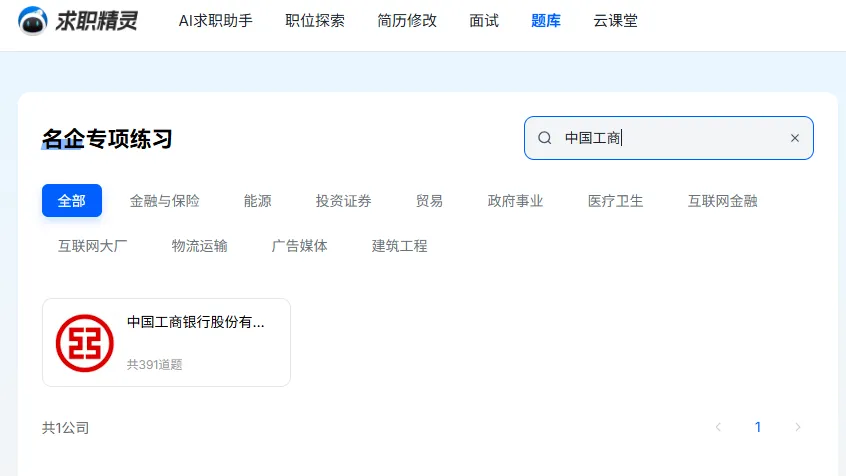
Task: Click the ICBC red logo thumbnail
Action: [85, 343]
